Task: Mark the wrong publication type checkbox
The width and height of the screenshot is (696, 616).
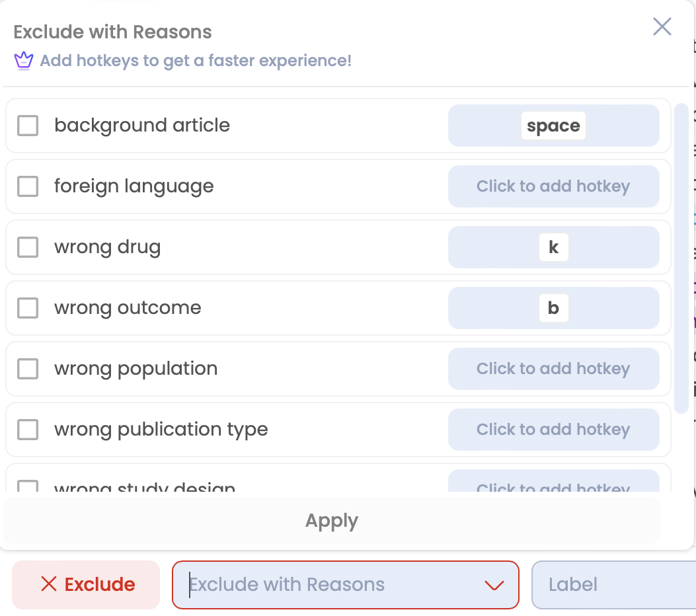Action: (x=28, y=430)
